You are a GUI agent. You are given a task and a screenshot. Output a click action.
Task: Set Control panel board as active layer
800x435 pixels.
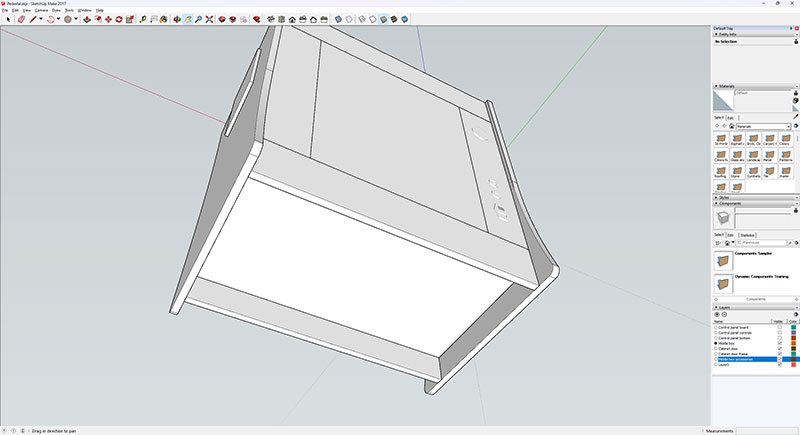(x=716, y=327)
